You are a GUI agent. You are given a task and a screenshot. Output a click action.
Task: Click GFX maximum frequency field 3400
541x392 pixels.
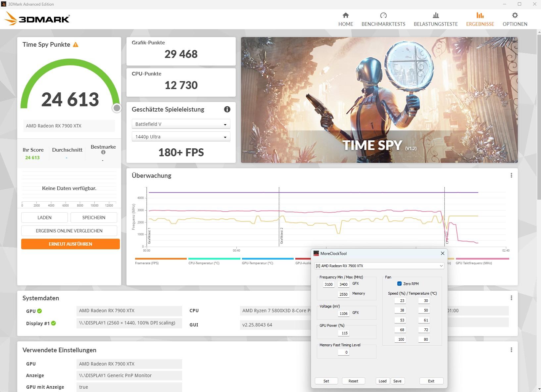(x=343, y=284)
